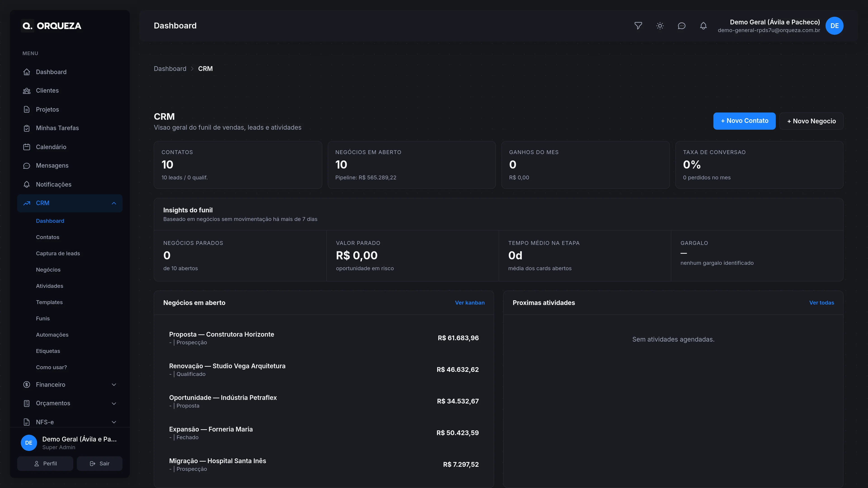Click the R$ 50.423,59 deal value
This screenshot has width=868, height=488.
[x=457, y=433]
